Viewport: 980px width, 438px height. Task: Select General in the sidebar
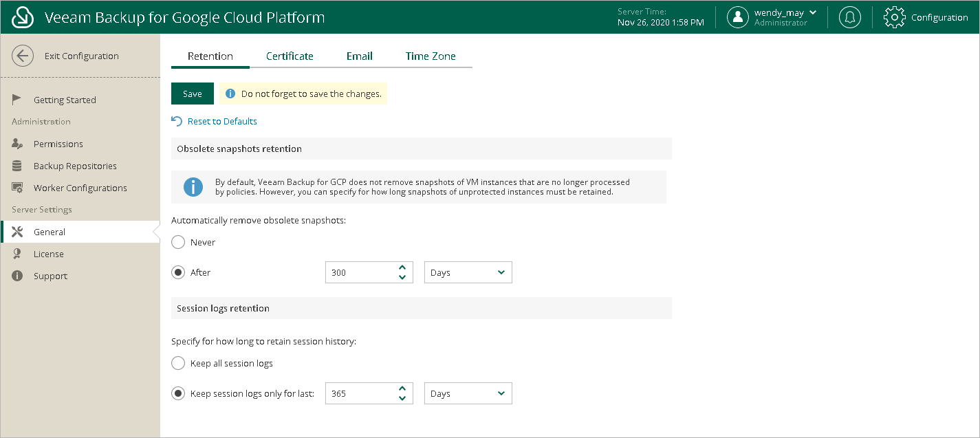tap(80, 232)
